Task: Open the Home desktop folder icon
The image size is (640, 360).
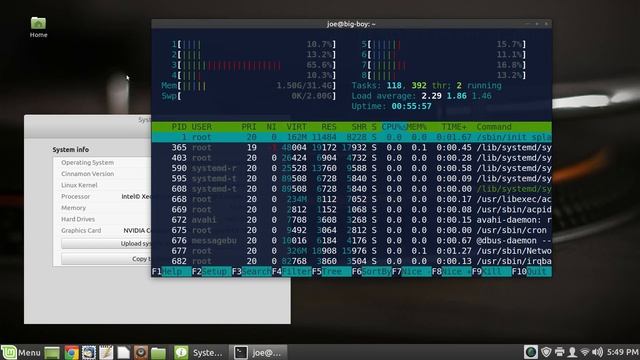Action: 38,27
